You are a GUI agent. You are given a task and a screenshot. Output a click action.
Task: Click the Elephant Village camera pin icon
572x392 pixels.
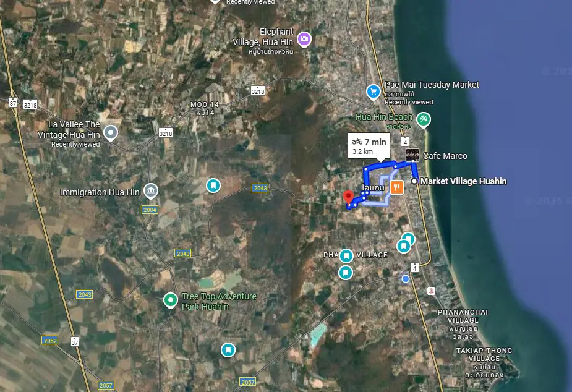pyautogui.click(x=304, y=40)
